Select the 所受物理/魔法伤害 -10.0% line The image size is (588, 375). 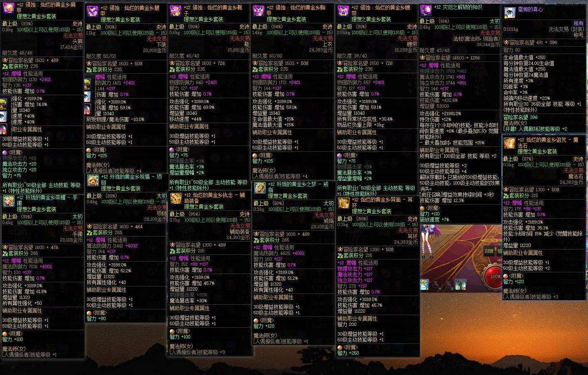click(115, 119)
